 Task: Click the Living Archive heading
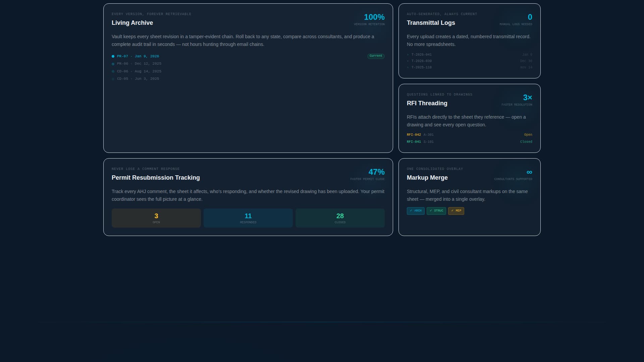pos(132,23)
